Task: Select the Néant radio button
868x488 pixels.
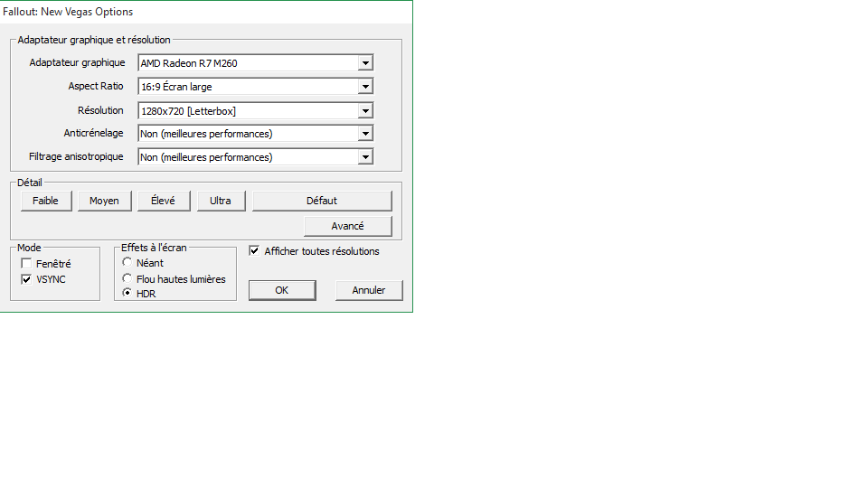Action: 127,262
